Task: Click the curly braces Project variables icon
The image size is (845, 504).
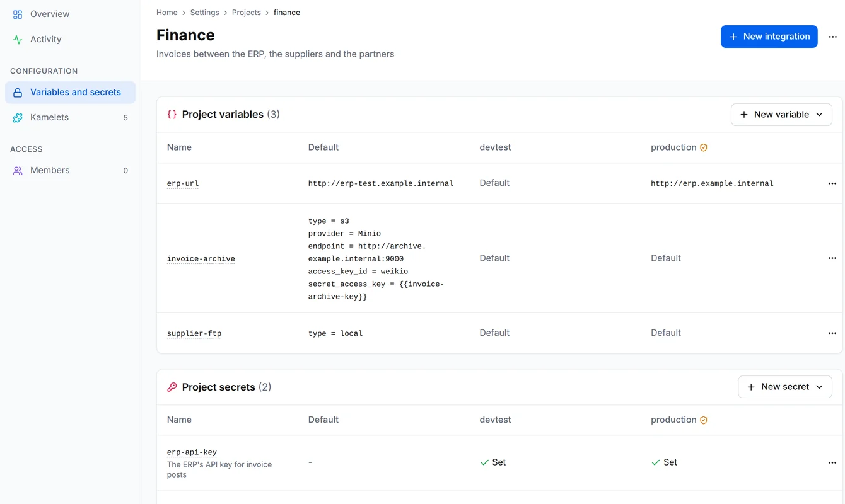Action: click(172, 115)
